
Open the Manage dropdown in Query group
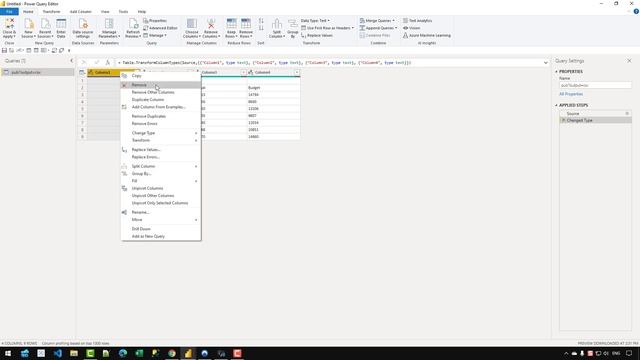[155, 35]
